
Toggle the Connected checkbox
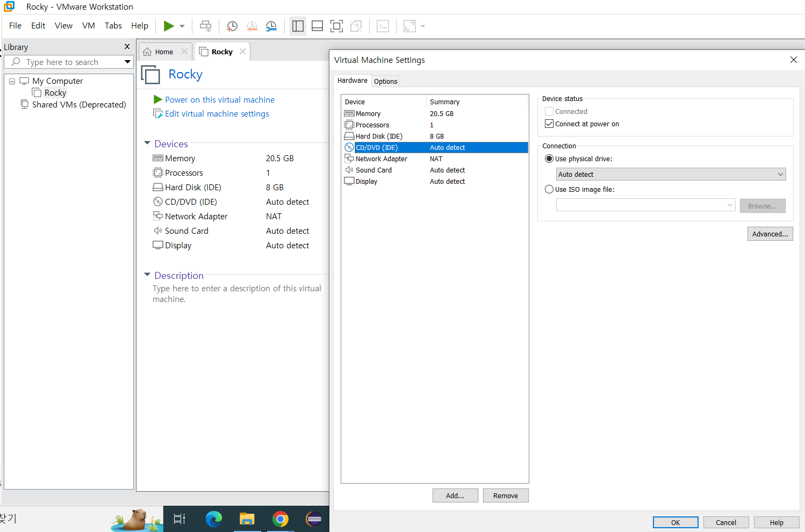549,111
